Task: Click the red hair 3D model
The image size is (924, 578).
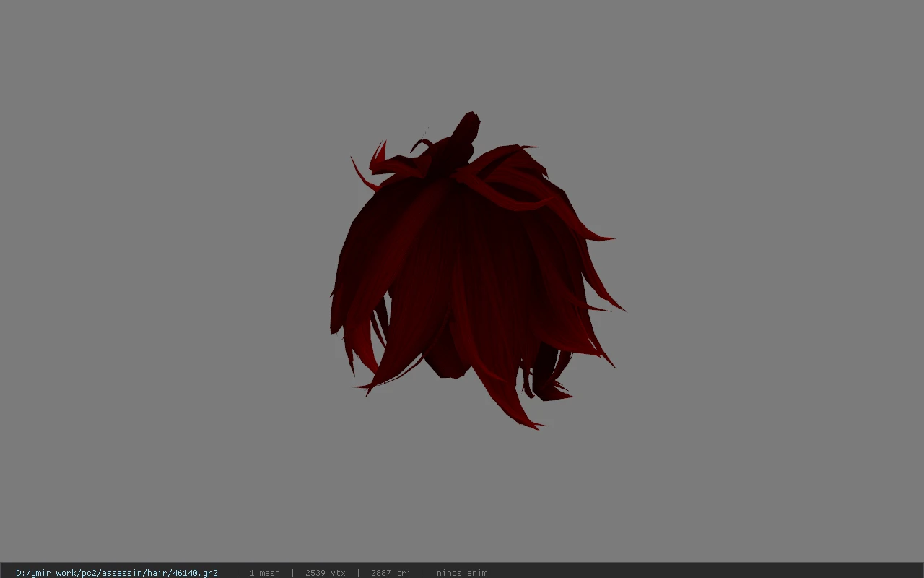Action: 476,271
